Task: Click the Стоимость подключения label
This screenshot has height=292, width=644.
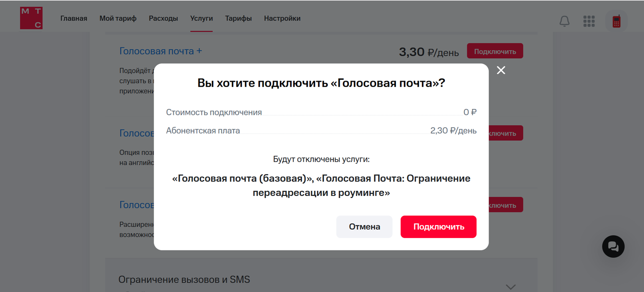Action: click(214, 112)
